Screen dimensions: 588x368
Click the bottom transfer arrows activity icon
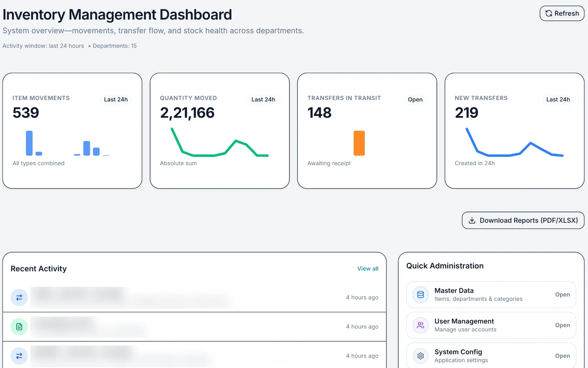click(19, 356)
